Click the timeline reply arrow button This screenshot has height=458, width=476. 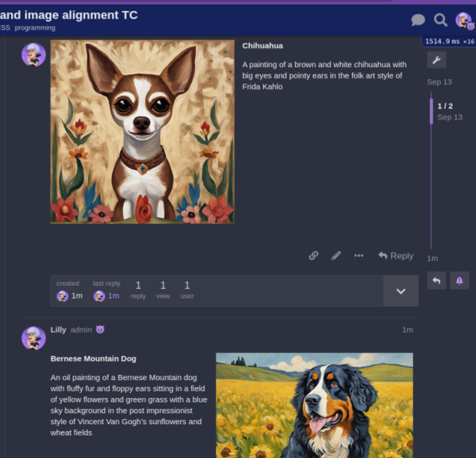tap(436, 280)
